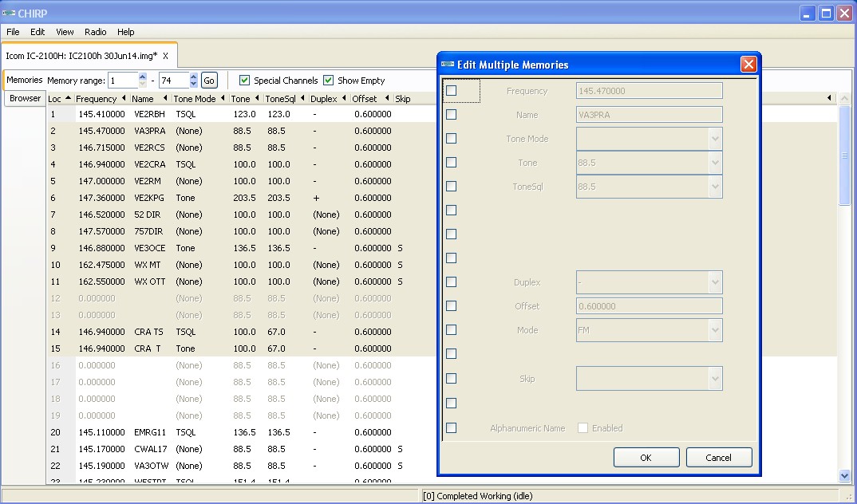
Task: Enable the ToneSql checkbox in dialog
Action: [x=451, y=186]
